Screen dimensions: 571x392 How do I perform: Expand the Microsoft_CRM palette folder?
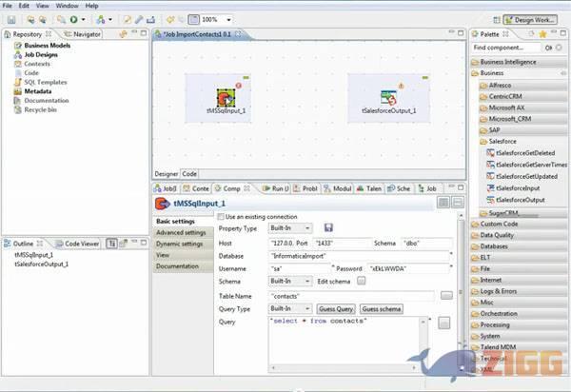pos(522,119)
